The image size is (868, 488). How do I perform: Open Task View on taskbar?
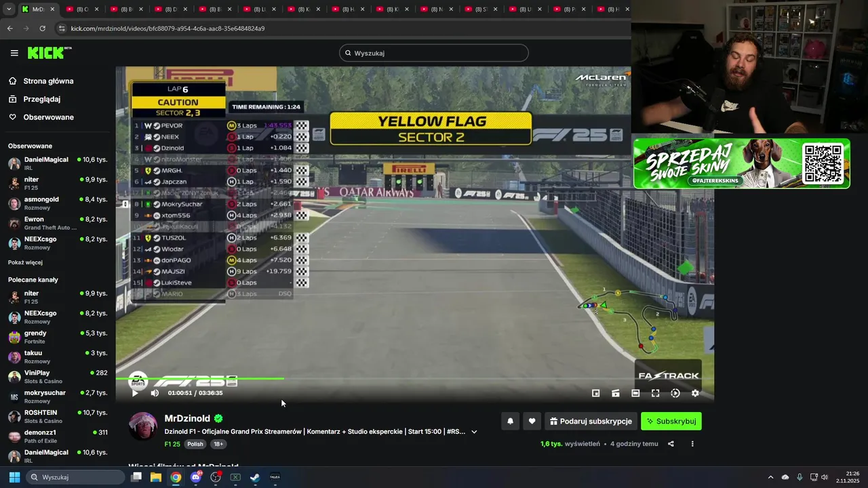(136, 477)
